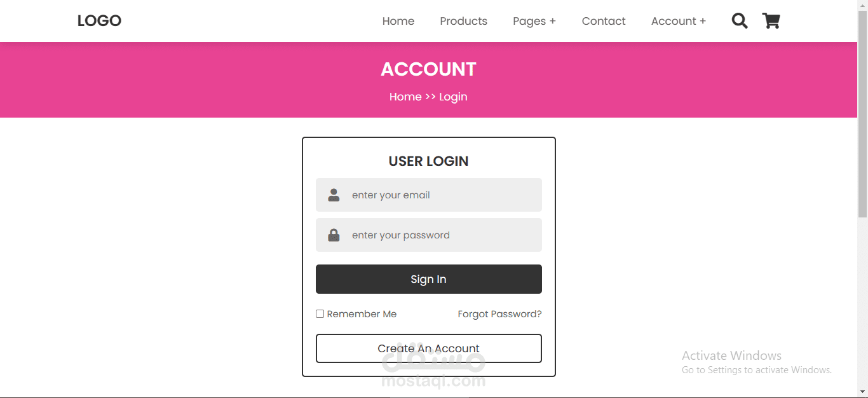Viewport: 868px width, 398px height.
Task: Expand the Account + dropdown menu
Action: pyautogui.click(x=678, y=21)
